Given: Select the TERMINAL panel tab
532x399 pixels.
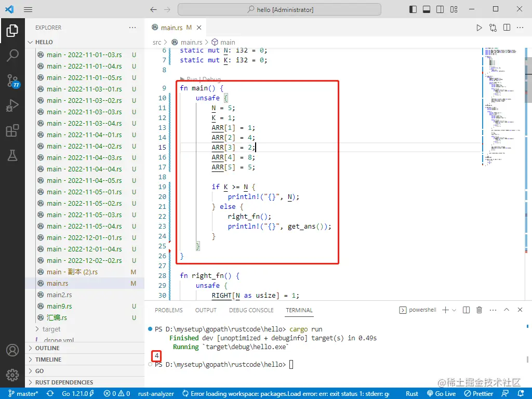Looking at the screenshot, I should [299, 310].
